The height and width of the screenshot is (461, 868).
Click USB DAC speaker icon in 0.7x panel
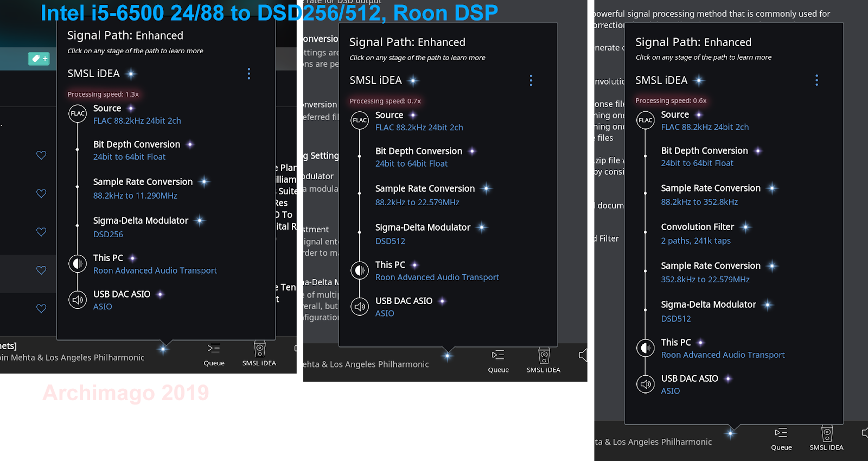(x=360, y=307)
